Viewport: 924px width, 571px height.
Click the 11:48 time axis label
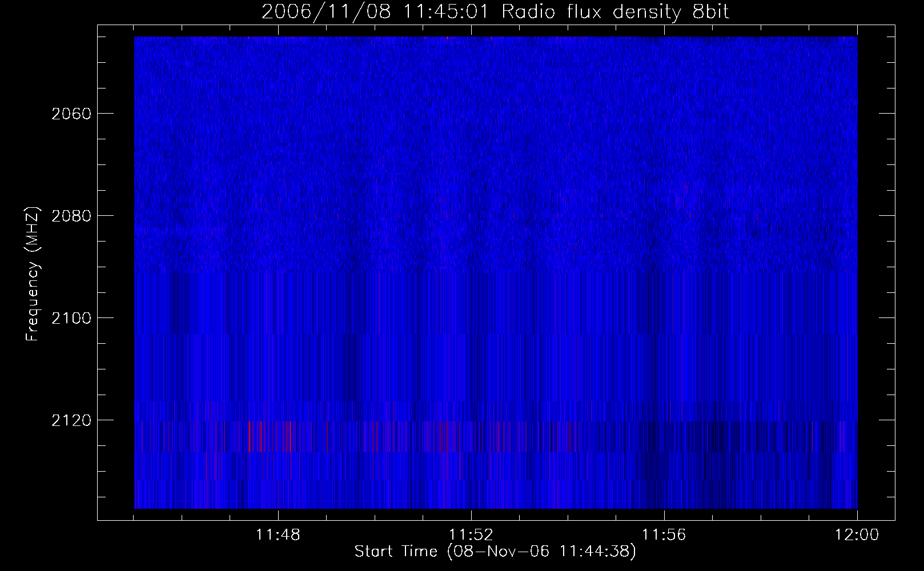click(278, 535)
